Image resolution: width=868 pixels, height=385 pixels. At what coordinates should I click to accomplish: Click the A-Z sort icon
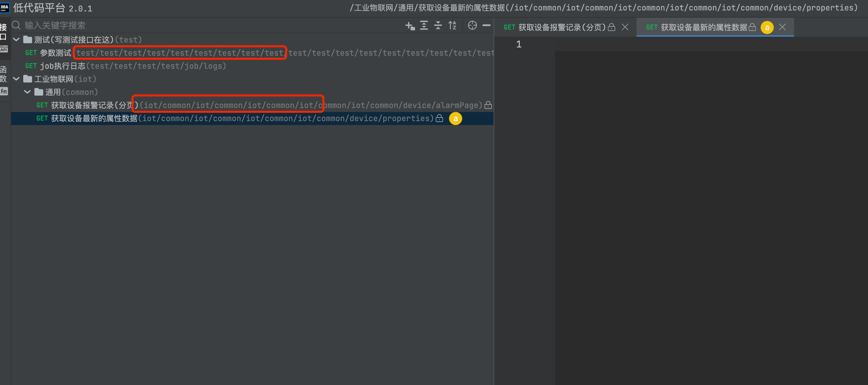(452, 25)
